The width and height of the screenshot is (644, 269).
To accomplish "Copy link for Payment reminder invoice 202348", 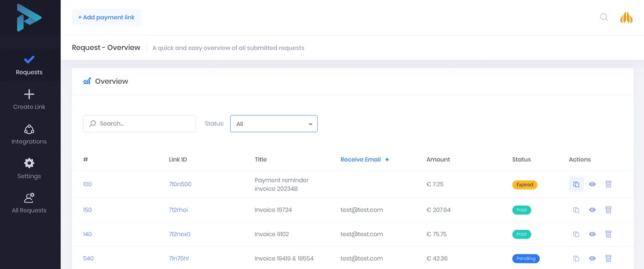I will point(576,184).
